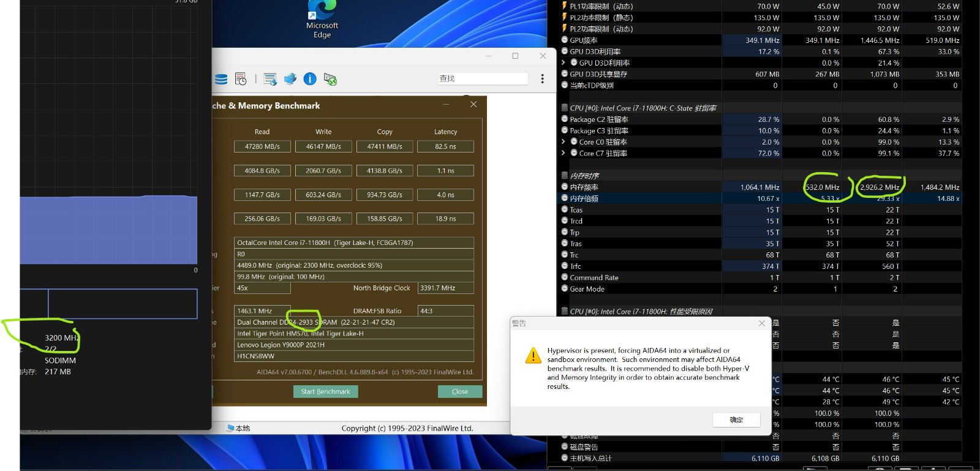Click the 158.85 GB/s copy value

(385, 219)
